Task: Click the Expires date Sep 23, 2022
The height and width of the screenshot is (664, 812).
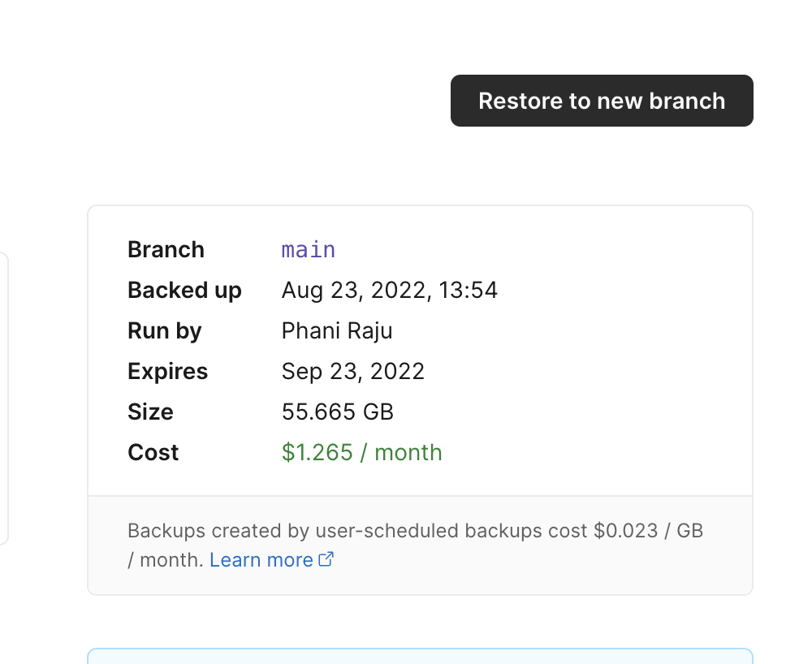Action: point(352,371)
